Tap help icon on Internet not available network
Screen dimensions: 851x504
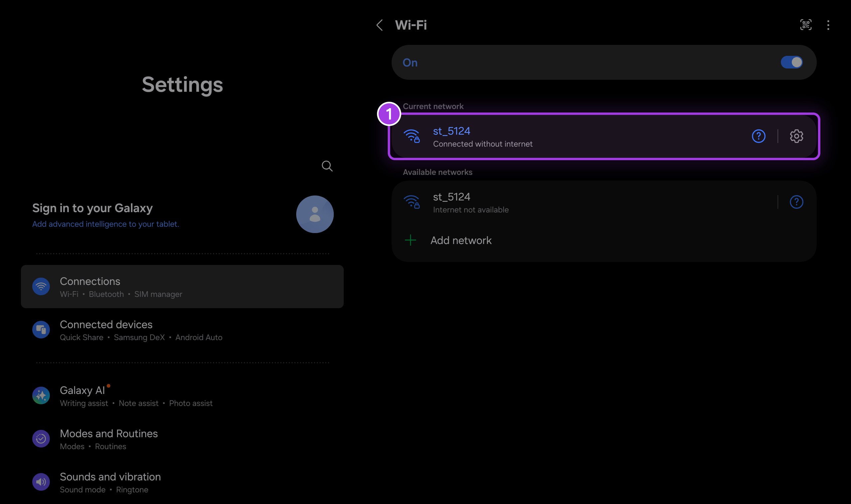click(x=796, y=202)
